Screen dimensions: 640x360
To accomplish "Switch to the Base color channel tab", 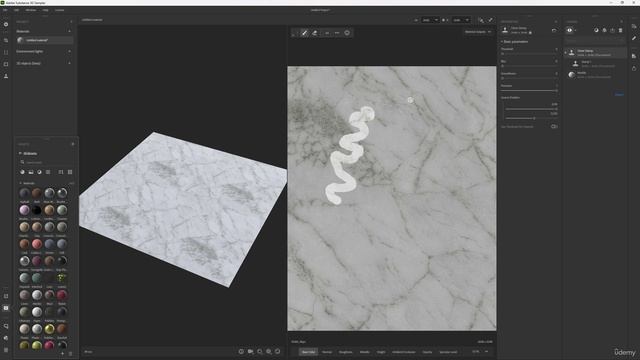I will pyautogui.click(x=309, y=352).
